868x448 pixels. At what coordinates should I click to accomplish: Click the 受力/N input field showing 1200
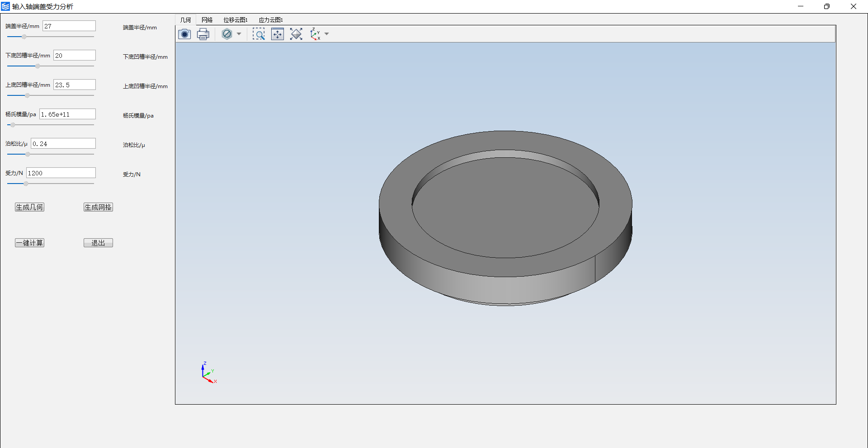(61, 173)
